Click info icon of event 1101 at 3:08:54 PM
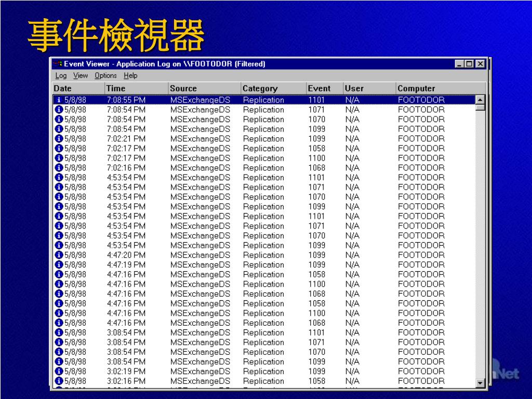 pos(59,332)
